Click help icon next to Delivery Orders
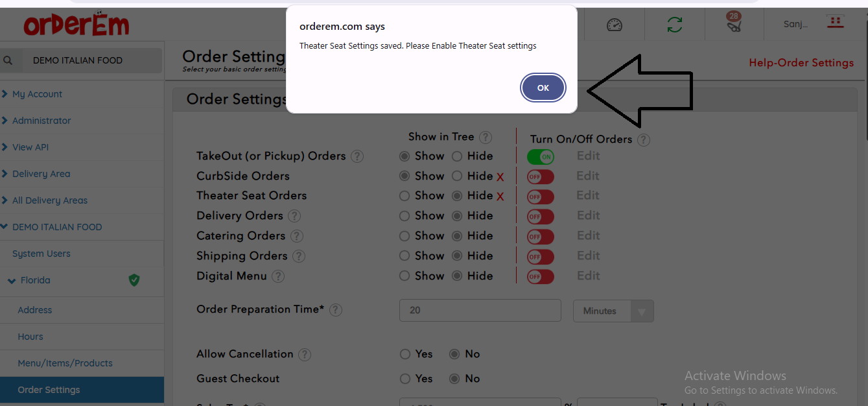 tap(294, 216)
